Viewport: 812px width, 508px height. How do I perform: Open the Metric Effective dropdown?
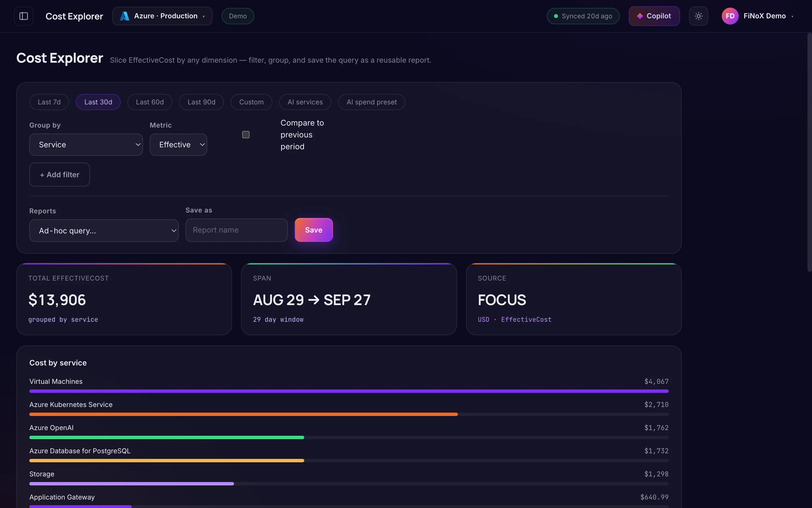[x=178, y=145]
